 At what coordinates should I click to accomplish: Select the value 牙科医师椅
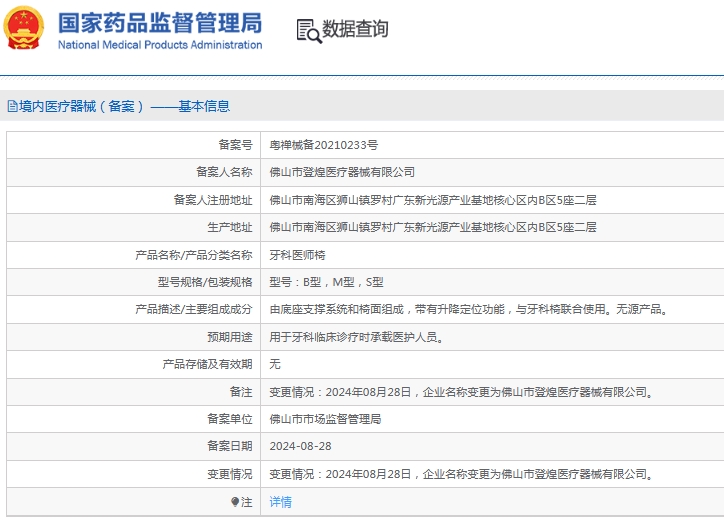pos(297,255)
